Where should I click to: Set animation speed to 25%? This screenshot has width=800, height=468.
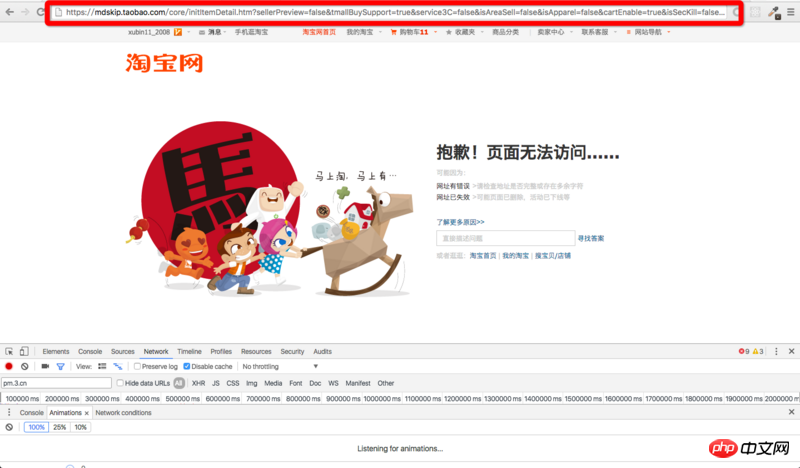(x=60, y=427)
